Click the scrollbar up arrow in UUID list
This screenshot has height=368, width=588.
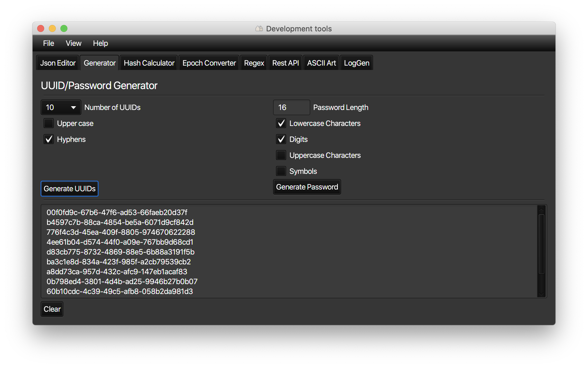point(541,209)
